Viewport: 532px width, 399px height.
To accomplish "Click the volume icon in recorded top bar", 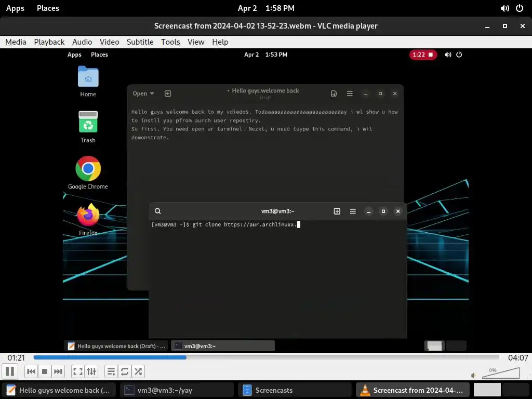I will [448, 55].
